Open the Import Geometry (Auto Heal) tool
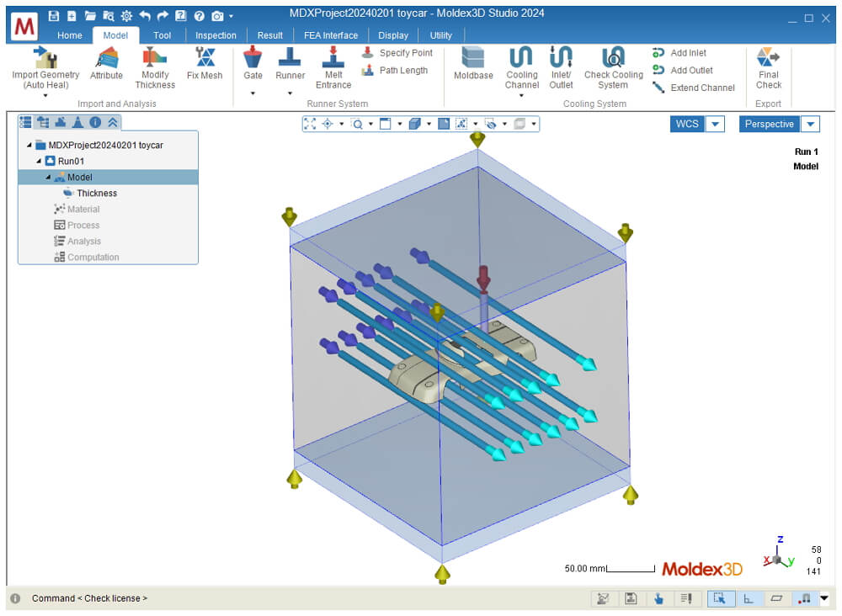Screen dimensions: 842x616 tap(45, 67)
